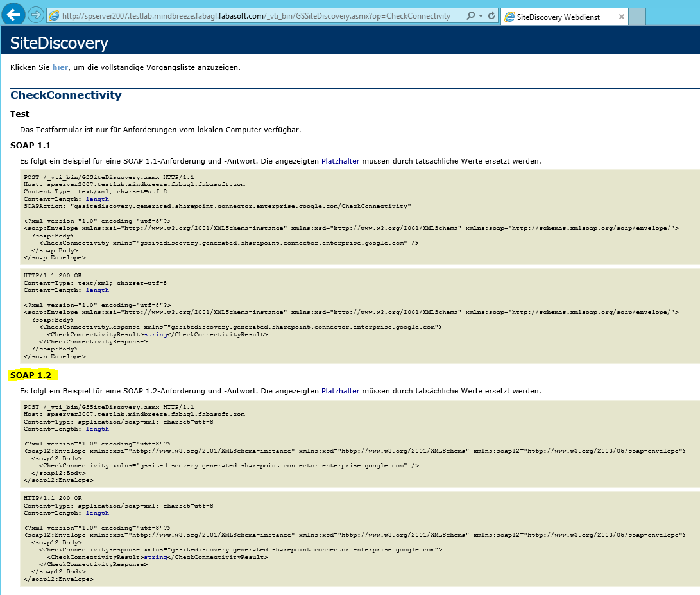Click the Platzhalter link under SOAP 1.1
Viewport: 700px width, 595px height.
340,161
